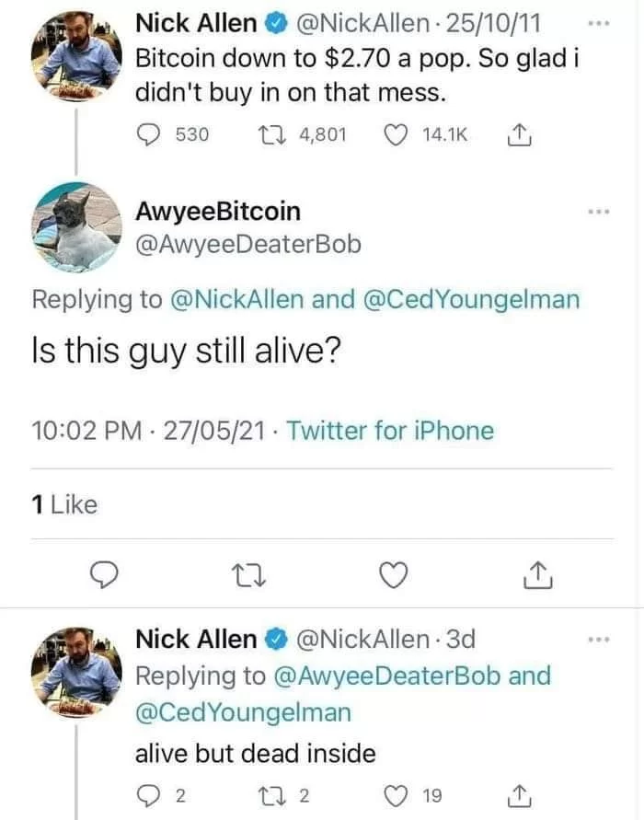644x820 pixels.
Task: Open Nick Allen's profile photo on top tweet
Action: pos(77,56)
